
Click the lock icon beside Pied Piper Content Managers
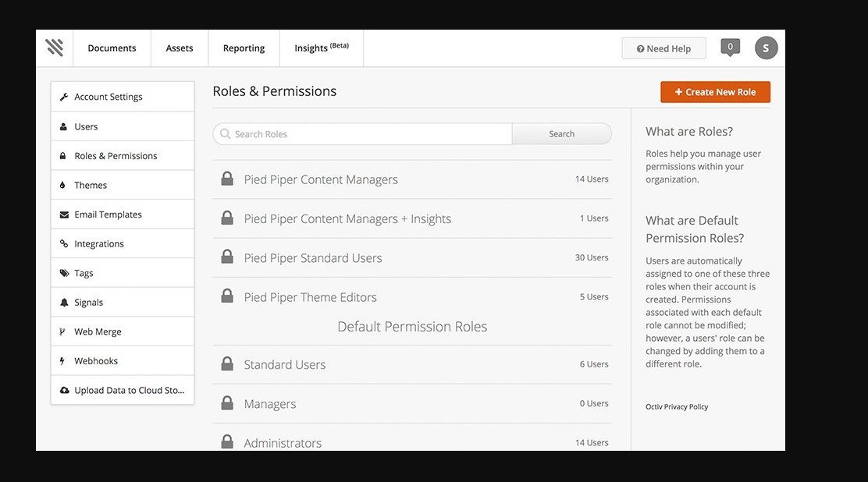[227, 179]
